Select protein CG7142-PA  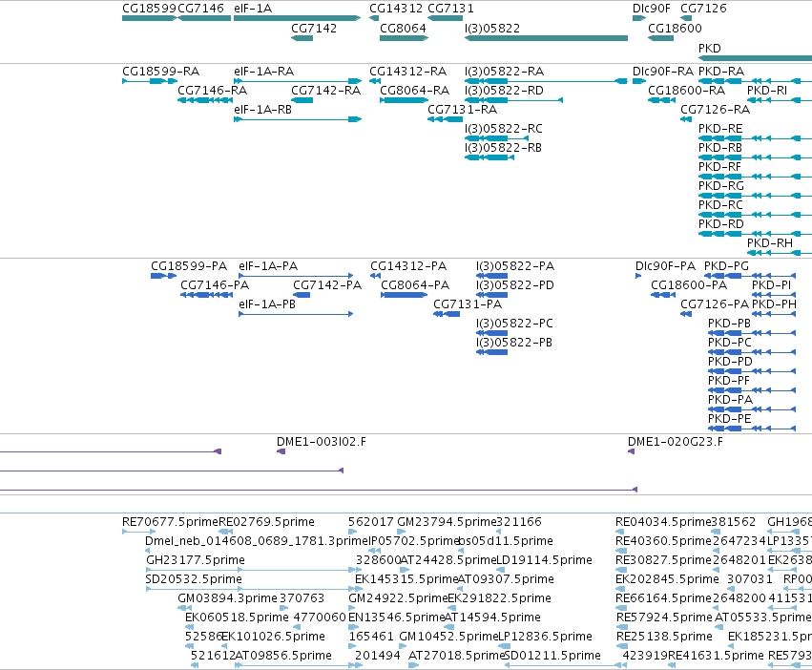tap(327, 285)
